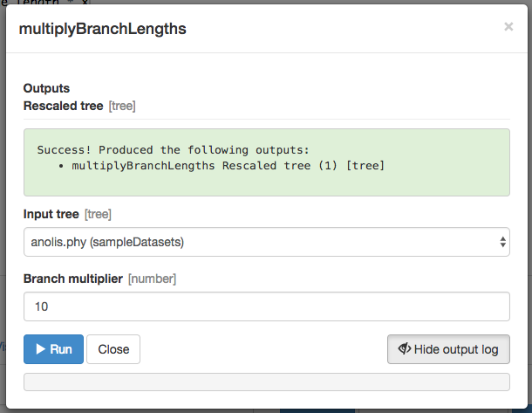Click the Input tree field label
The height and width of the screenshot is (413, 532).
(x=51, y=214)
